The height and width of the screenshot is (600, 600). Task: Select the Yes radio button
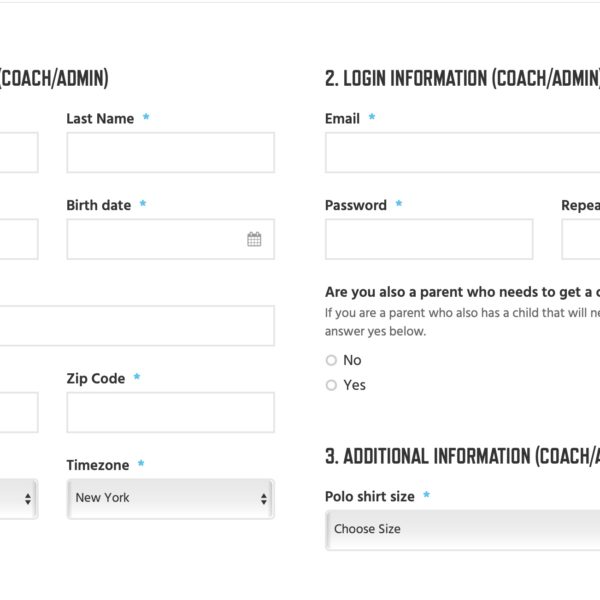pos(331,385)
